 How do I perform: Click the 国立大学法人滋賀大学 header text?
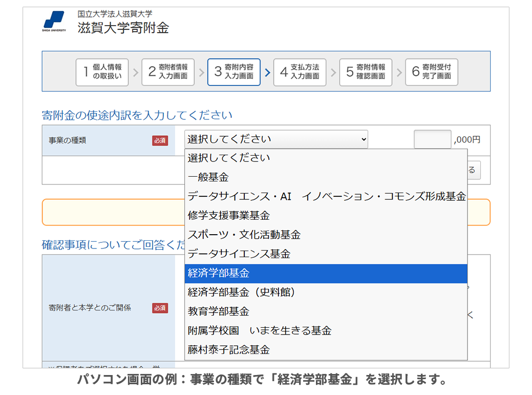pos(115,14)
